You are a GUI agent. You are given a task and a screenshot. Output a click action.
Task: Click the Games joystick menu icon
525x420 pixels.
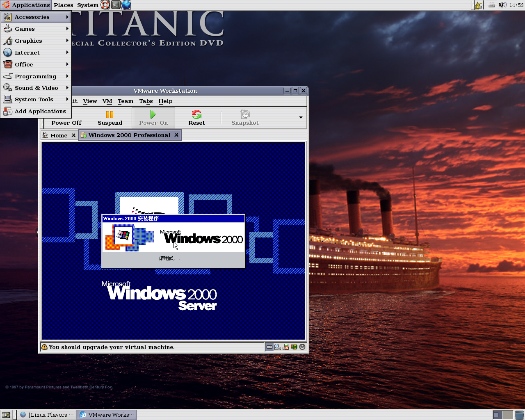8,29
